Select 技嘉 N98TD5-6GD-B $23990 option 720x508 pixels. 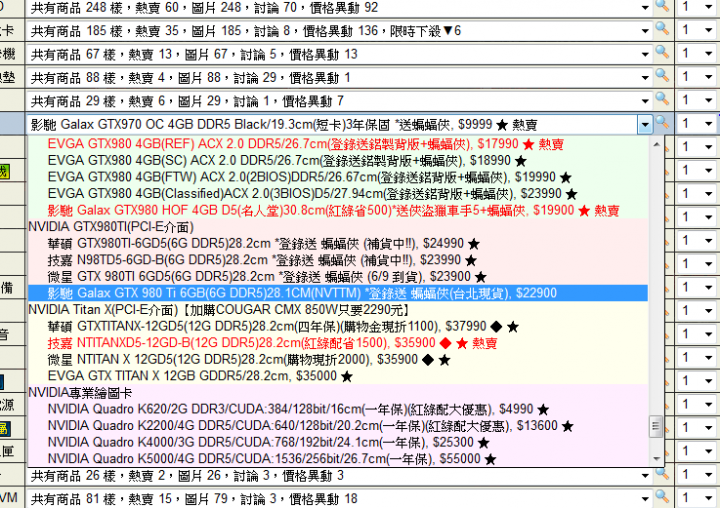coord(338,260)
